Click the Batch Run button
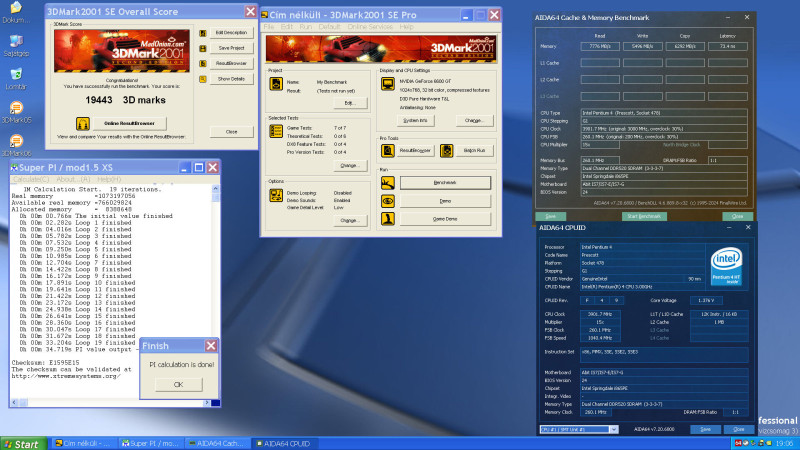 click(474, 151)
